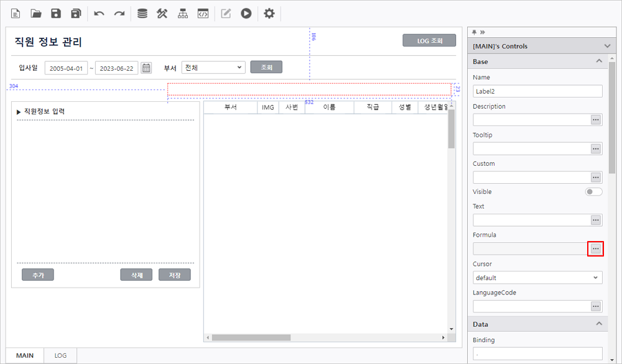The image size is (622, 364).
Task: Click the hierarchy tree structure icon
Action: [x=182, y=13]
